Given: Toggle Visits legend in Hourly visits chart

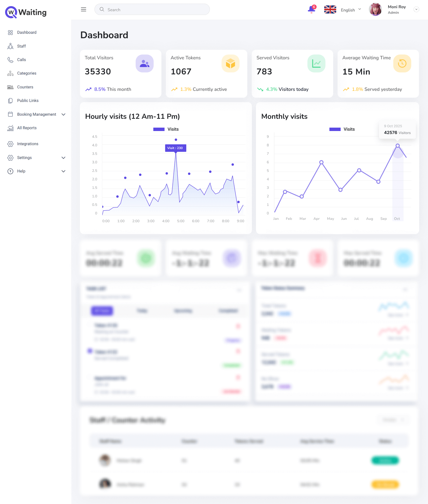Looking at the screenshot, I should 166,129.
